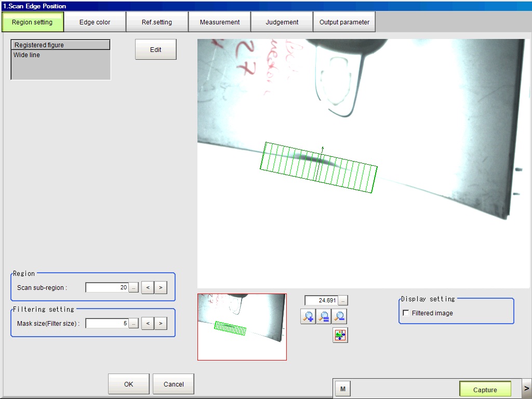Open the zoom ratio value editor
532x399 pixels.
pos(343,300)
